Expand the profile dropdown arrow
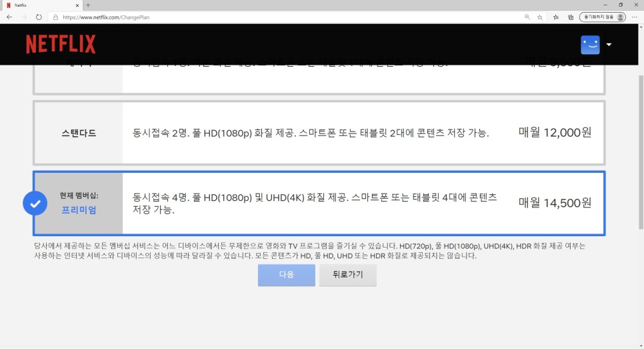The width and height of the screenshot is (644, 349). tap(609, 45)
